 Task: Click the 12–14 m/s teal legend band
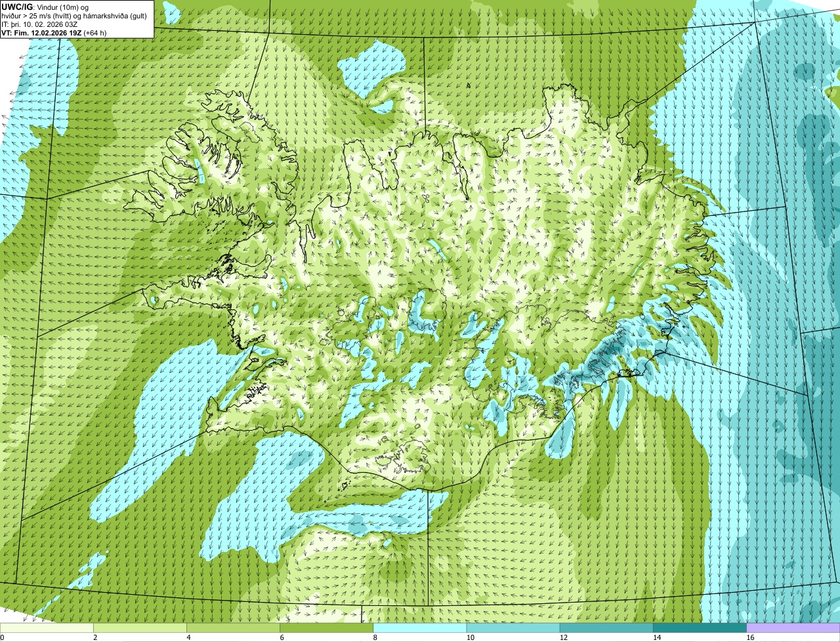pos(606,628)
